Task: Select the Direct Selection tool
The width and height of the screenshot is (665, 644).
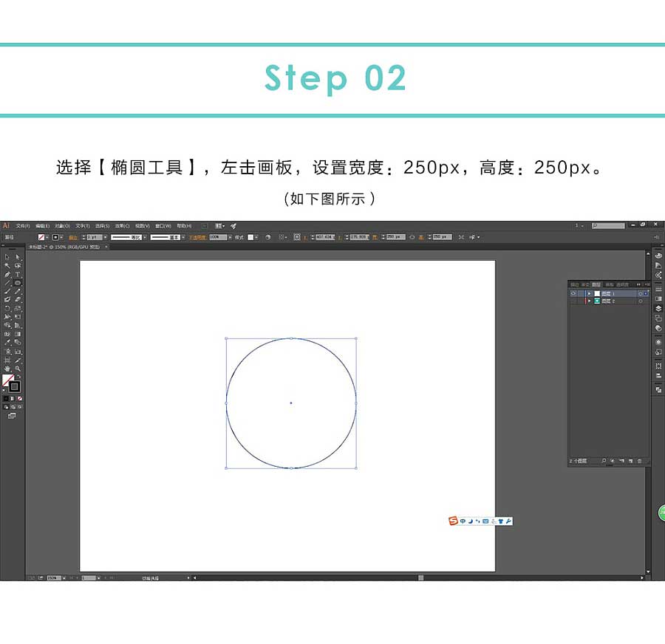Action: pos(18,257)
